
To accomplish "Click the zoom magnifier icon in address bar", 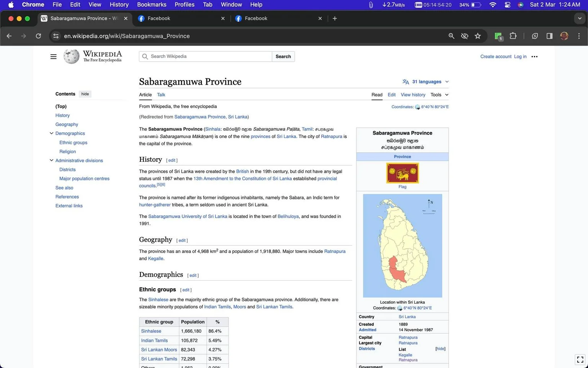I will click(451, 36).
